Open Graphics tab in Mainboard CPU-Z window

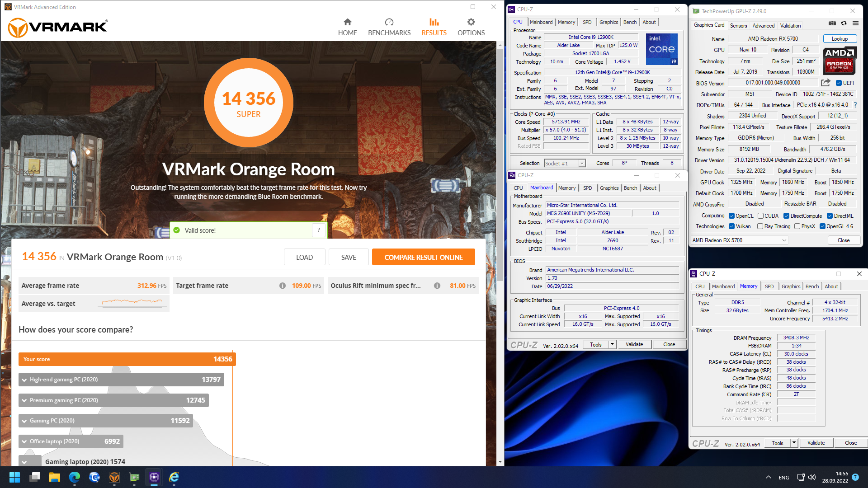tap(609, 188)
